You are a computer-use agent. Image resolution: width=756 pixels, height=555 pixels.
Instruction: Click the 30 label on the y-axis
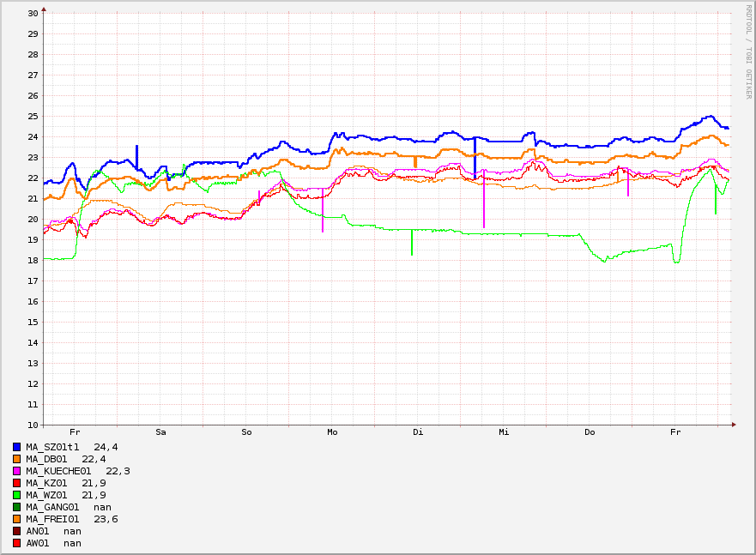(33, 14)
